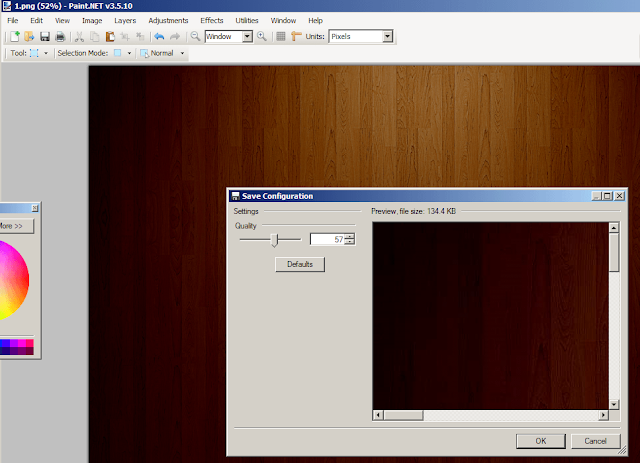Click the Quality value field showing 57
Viewport: 640px width, 463px height.
[327, 239]
